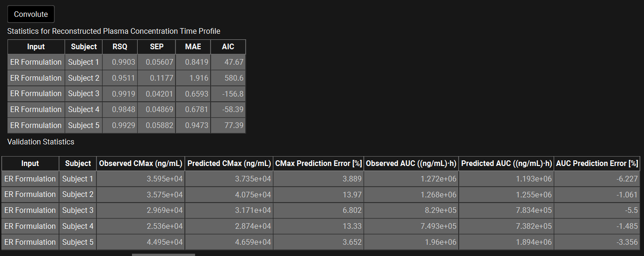Click Observed CMax (ng/mL) column header
The image size is (644, 256).
[x=140, y=163]
